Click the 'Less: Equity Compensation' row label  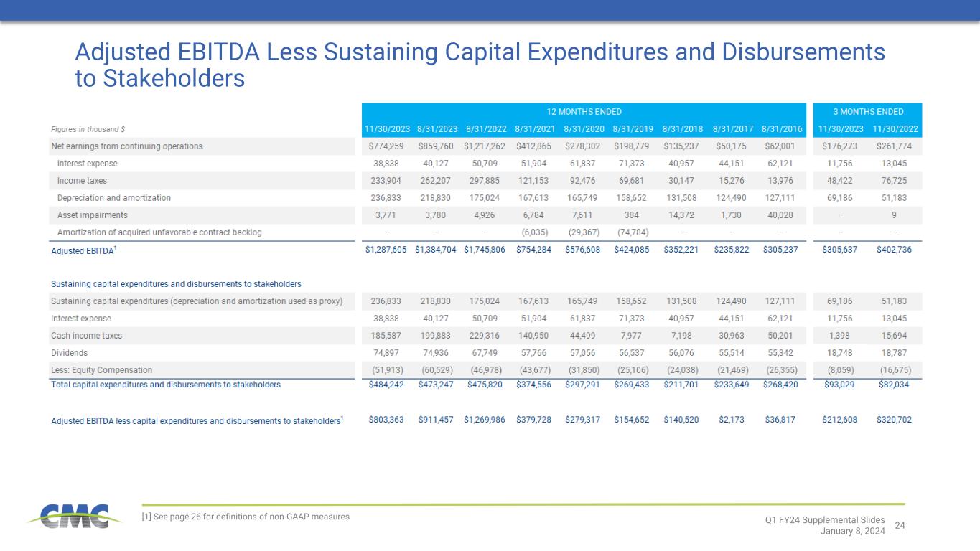pos(101,370)
